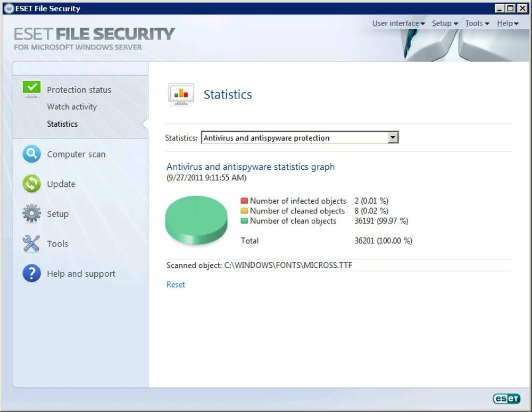The height and width of the screenshot is (412, 532).
Task: Open the Help dropdown menu
Action: (x=508, y=23)
